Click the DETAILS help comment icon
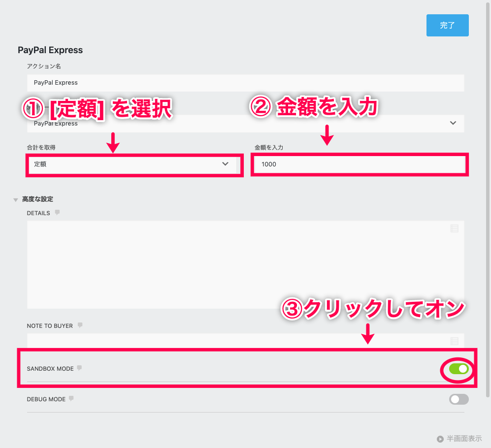Viewport: 491px width, 448px height. coord(57,213)
